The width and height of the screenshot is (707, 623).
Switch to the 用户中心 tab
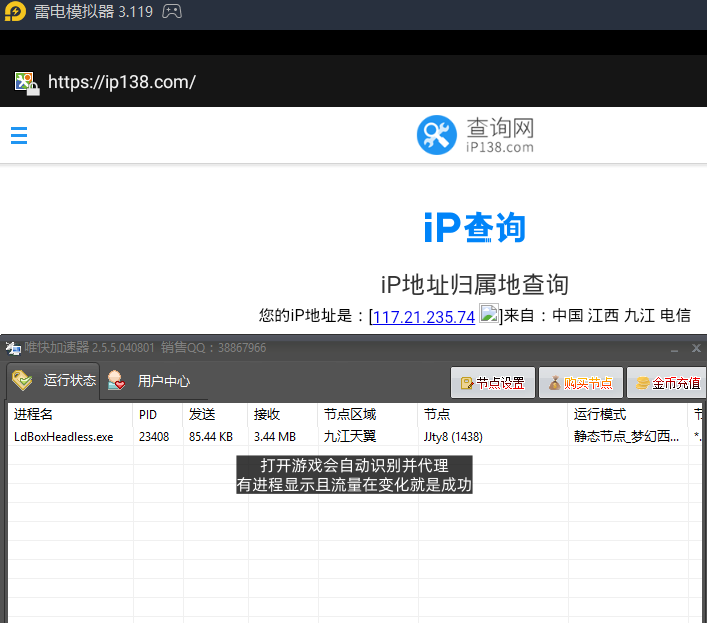[149, 381]
